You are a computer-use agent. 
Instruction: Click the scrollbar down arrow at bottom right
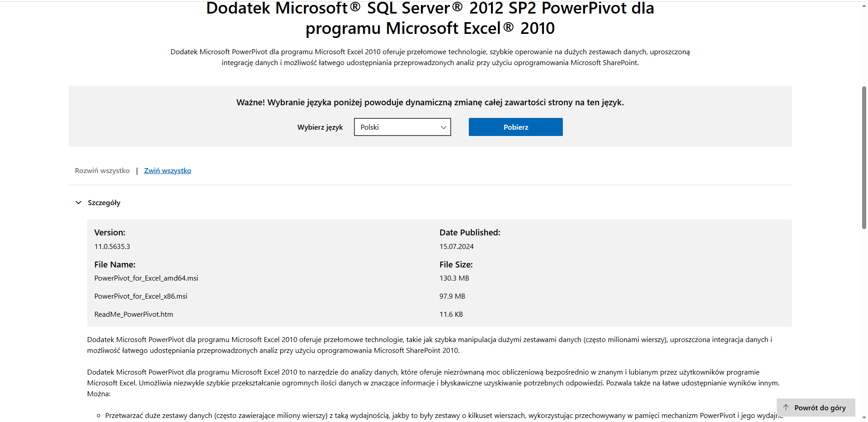(863, 418)
